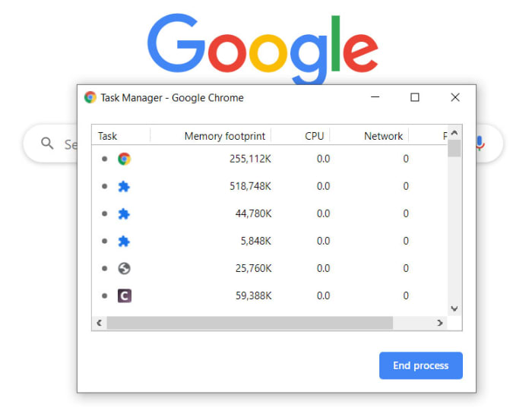Sort by Memory footprint column
Image resolution: width=532 pixels, height=417 pixels.
pos(225,136)
